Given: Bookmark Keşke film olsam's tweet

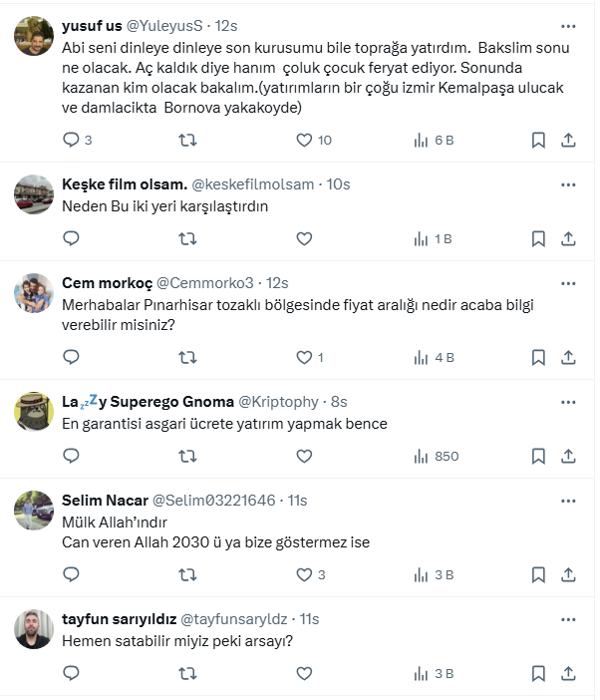Looking at the screenshot, I should point(538,239).
